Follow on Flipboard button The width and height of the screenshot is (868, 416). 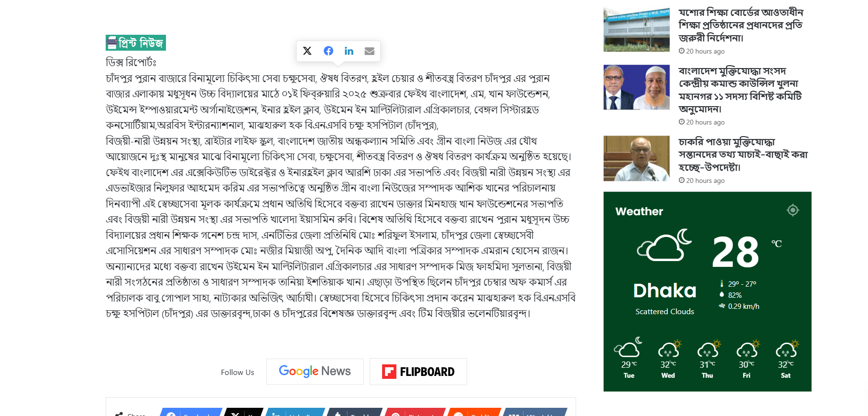click(418, 372)
